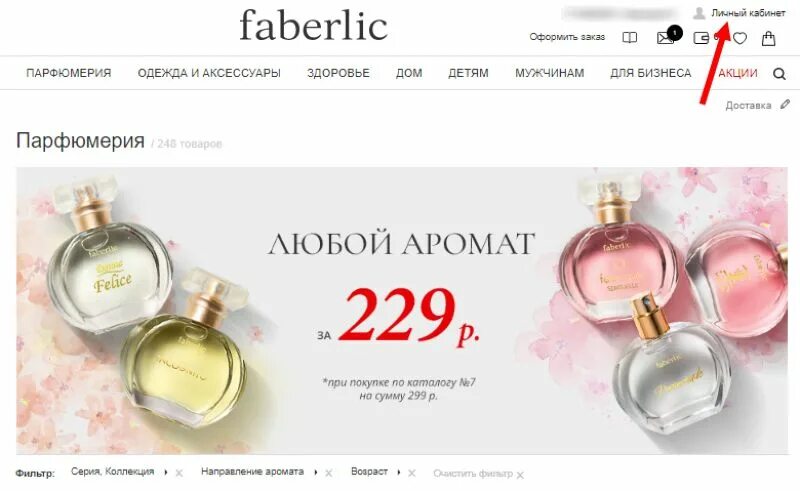
Task: Expand the Серия, Коллекция filter dropdown
Action: pos(166,473)
